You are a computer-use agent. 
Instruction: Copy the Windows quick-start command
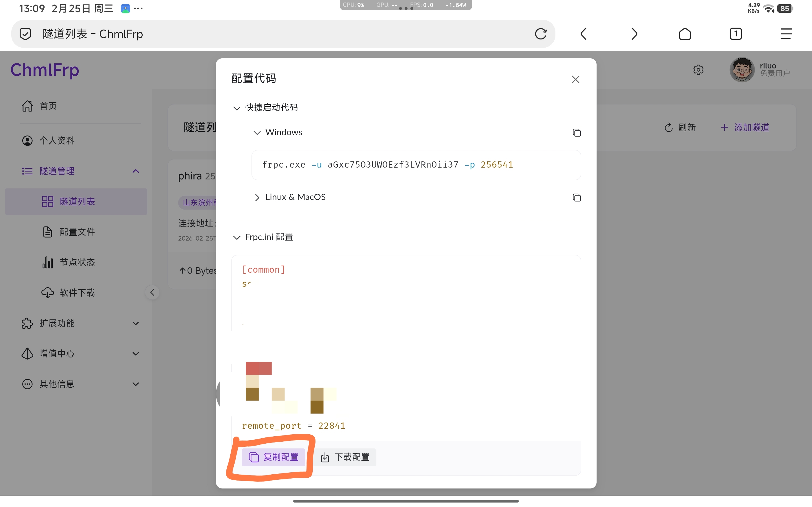coord(577,133)
